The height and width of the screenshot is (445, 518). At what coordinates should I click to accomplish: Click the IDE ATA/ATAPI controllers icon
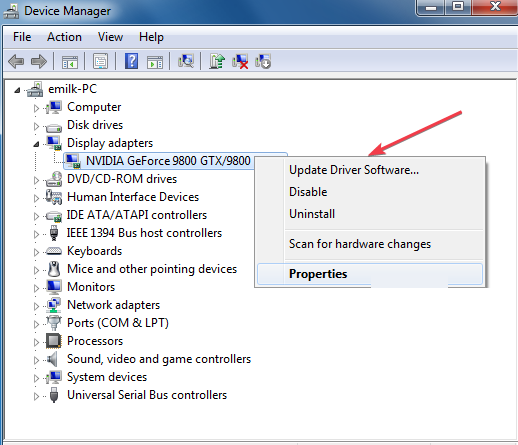[x=54, y=216]
